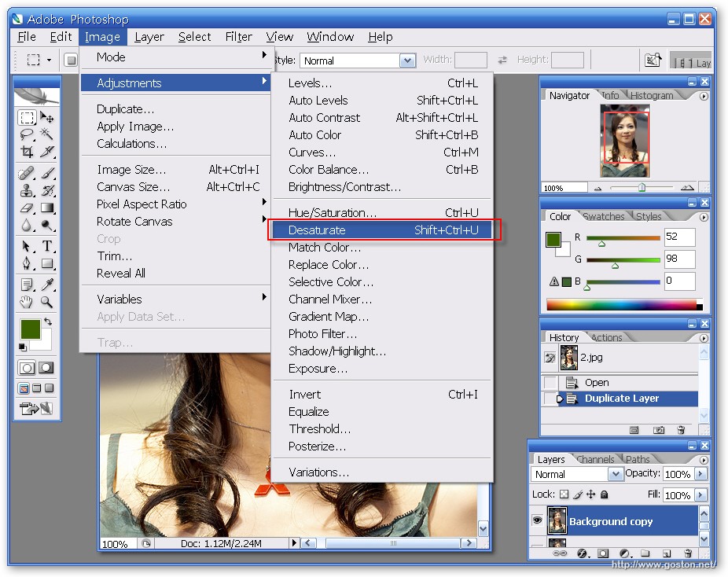Select the Eraser tool
This screenshot has height=577, width=728.
coord(27,208)
